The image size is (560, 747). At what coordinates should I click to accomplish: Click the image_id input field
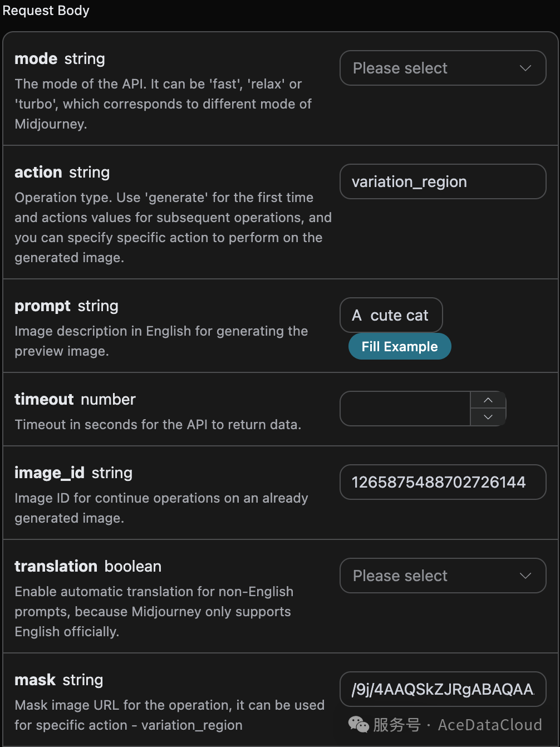(x=443, y=482)
